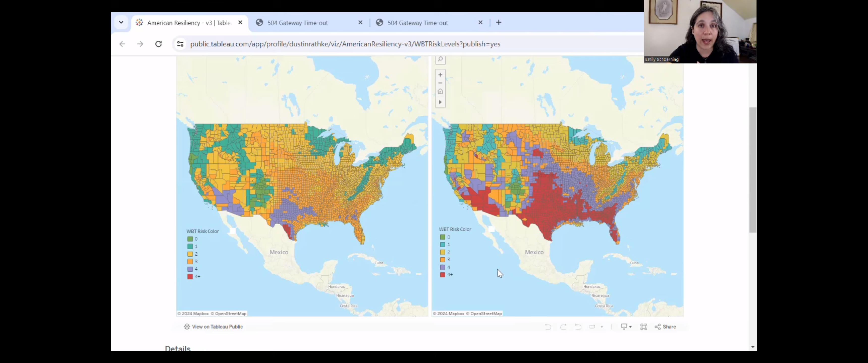The image size is (868, 363).
Task: Open the refresh data dropdown arrow
Action: pos(602,327)
